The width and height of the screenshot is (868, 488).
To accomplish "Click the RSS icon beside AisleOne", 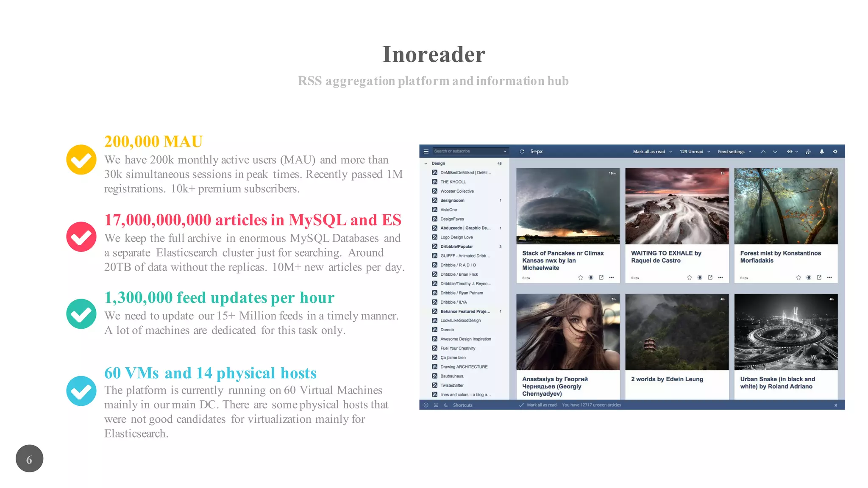I will click(434, 210).
